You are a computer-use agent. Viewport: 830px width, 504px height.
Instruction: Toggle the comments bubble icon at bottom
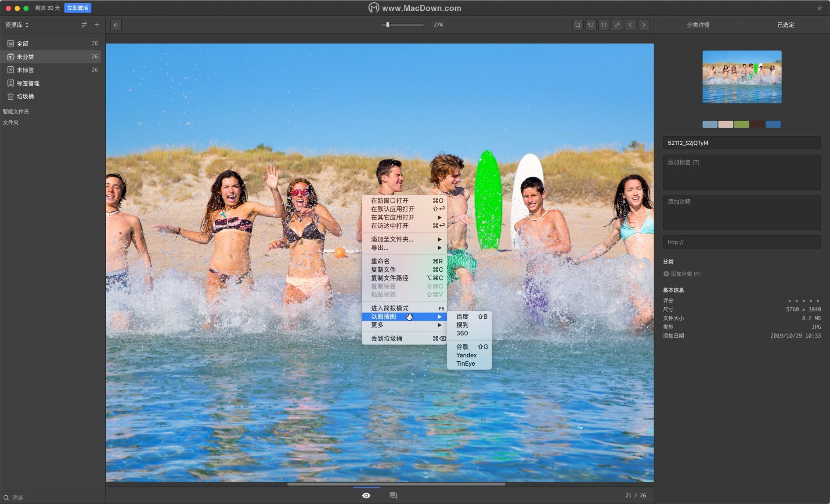click(x=393, y=495)
